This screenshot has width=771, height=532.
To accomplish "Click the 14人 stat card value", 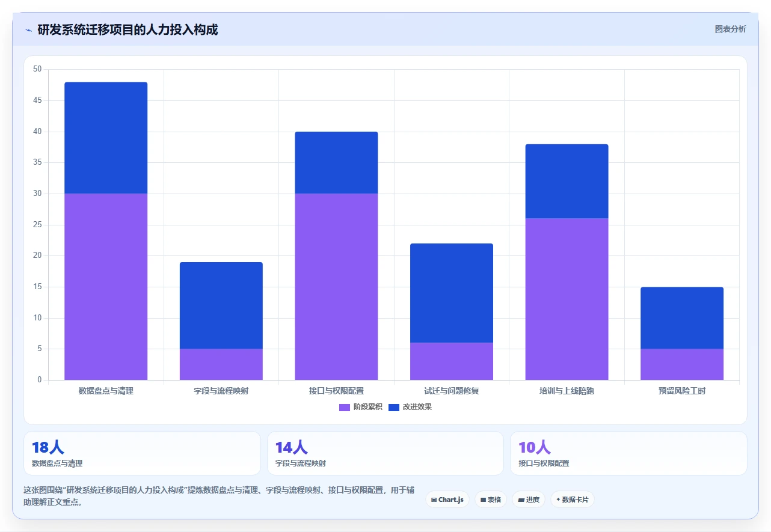I will point(292,447).
